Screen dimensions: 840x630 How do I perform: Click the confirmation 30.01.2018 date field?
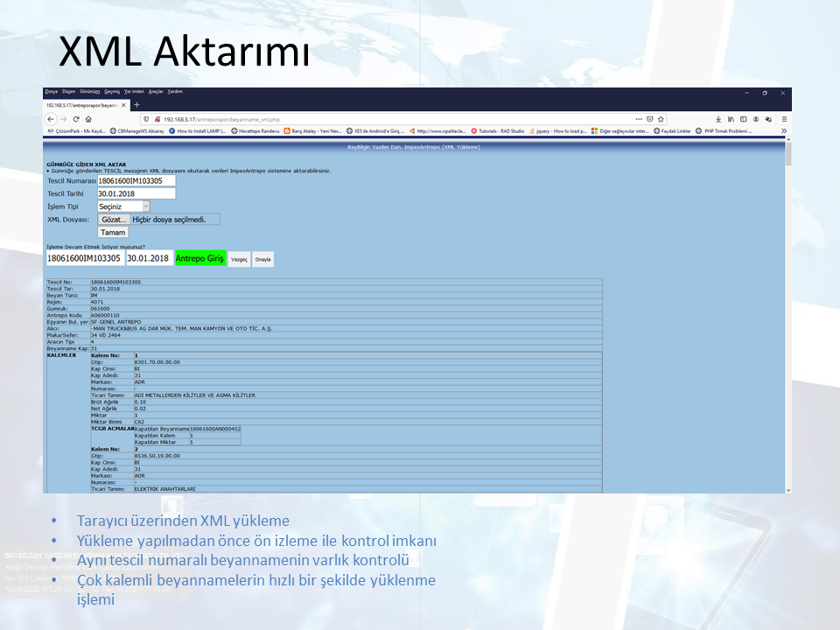pyautogui.click(x=150, y=258)
